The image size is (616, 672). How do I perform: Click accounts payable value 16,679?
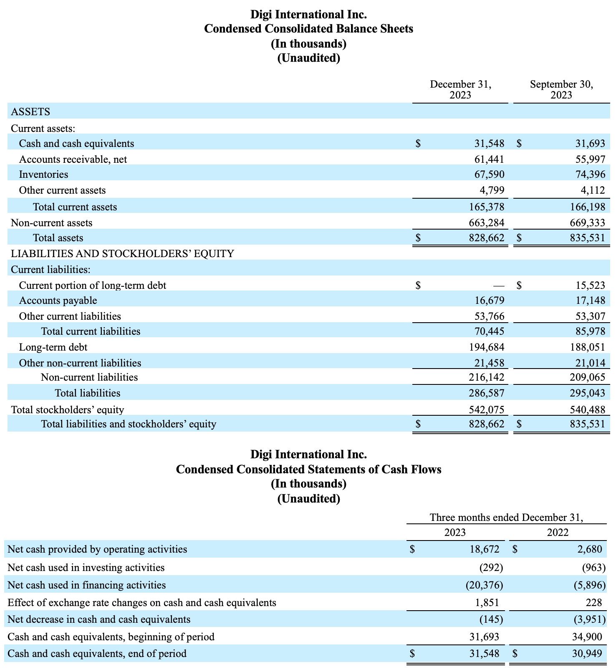click(489, 301)
